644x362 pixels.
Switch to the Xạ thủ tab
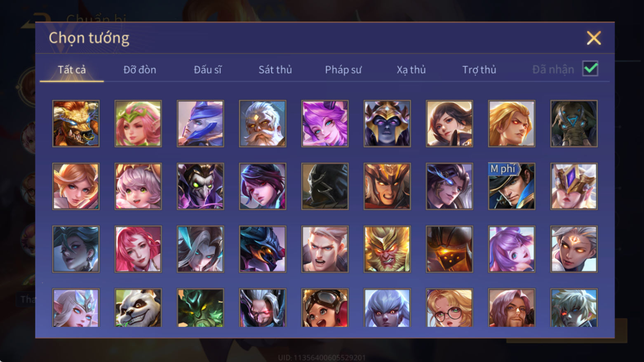(x=411, y=70)
